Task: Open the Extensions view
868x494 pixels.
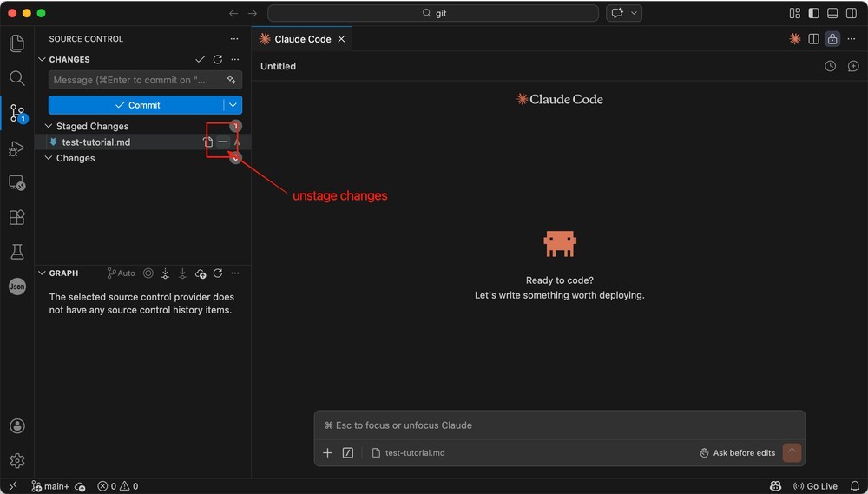Action: 17,217
